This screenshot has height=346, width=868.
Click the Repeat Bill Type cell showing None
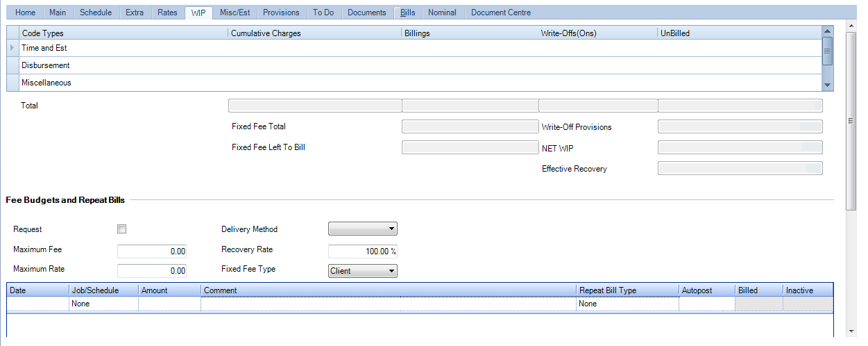tap(627, 304)
